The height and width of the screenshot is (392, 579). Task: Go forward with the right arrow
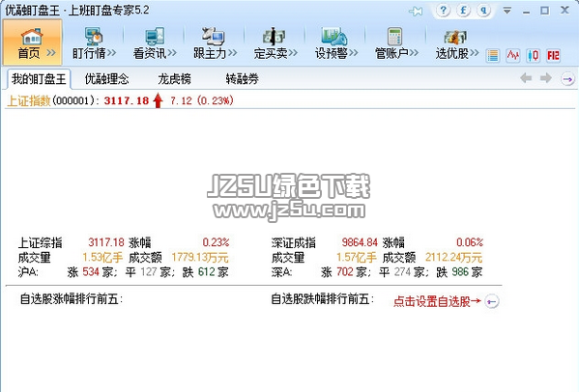click(546, 78)
